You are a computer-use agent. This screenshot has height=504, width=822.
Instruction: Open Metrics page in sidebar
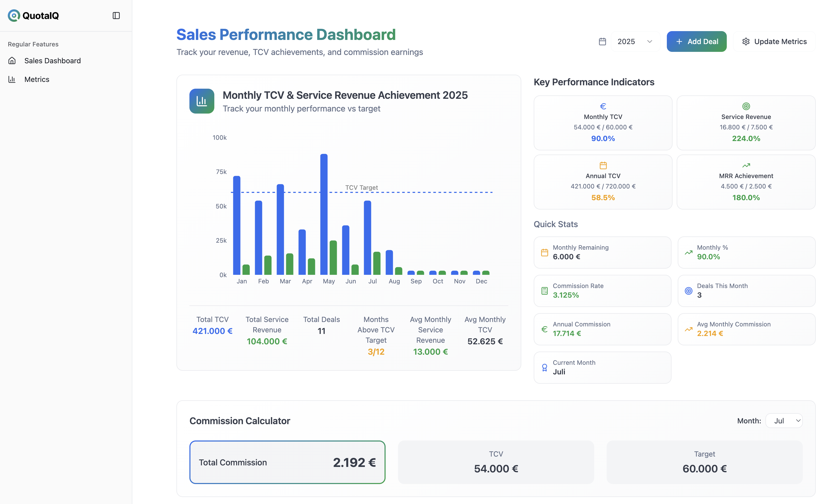[x=37, y=79]
